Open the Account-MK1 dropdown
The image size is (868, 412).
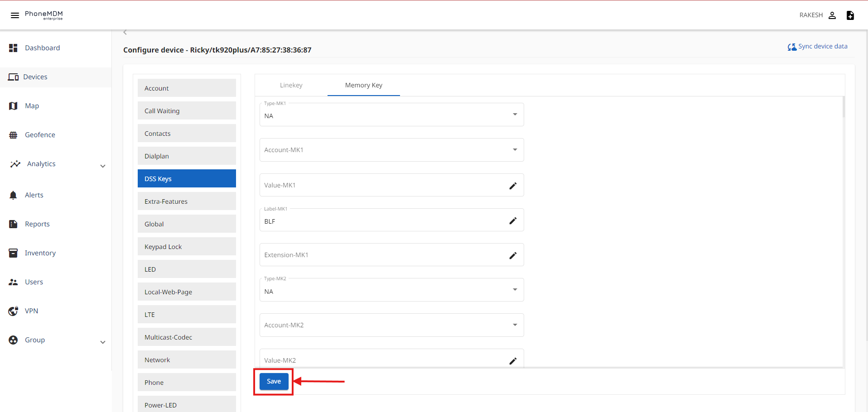point(515,150)
